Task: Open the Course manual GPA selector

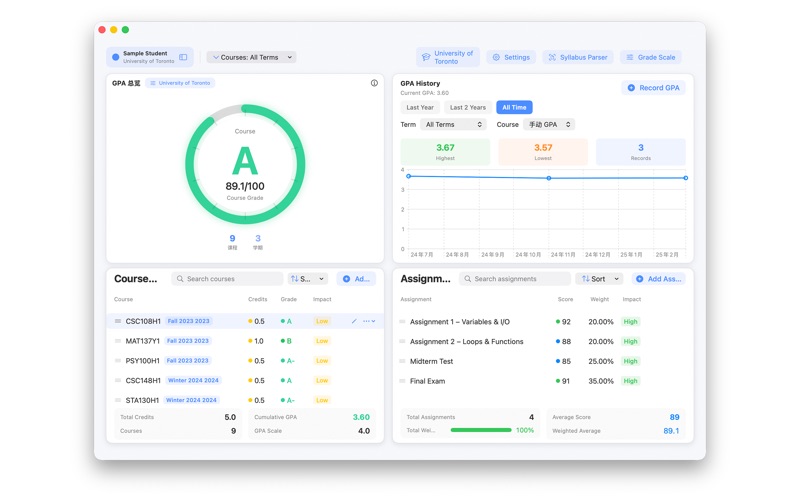Action: [x=549, y=124]
